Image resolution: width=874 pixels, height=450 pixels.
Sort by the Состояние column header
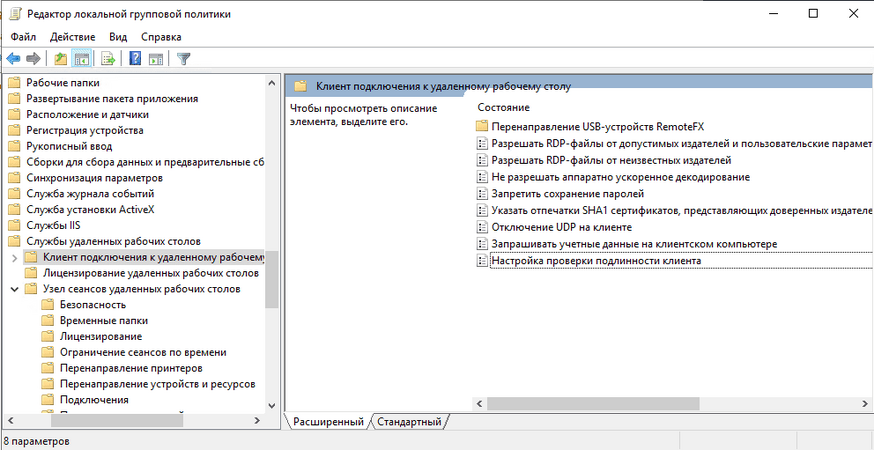[504, 107]
